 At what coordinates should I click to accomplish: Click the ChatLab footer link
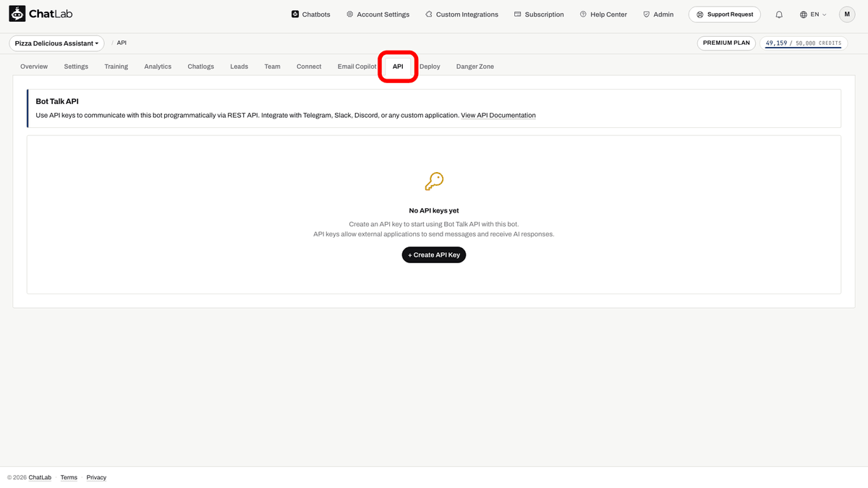point(40,477)
